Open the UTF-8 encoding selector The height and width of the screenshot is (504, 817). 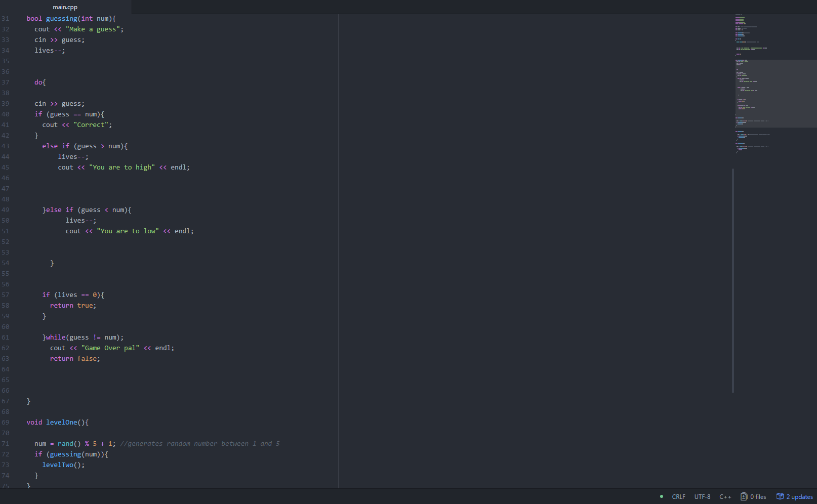[x=702, y=497]
